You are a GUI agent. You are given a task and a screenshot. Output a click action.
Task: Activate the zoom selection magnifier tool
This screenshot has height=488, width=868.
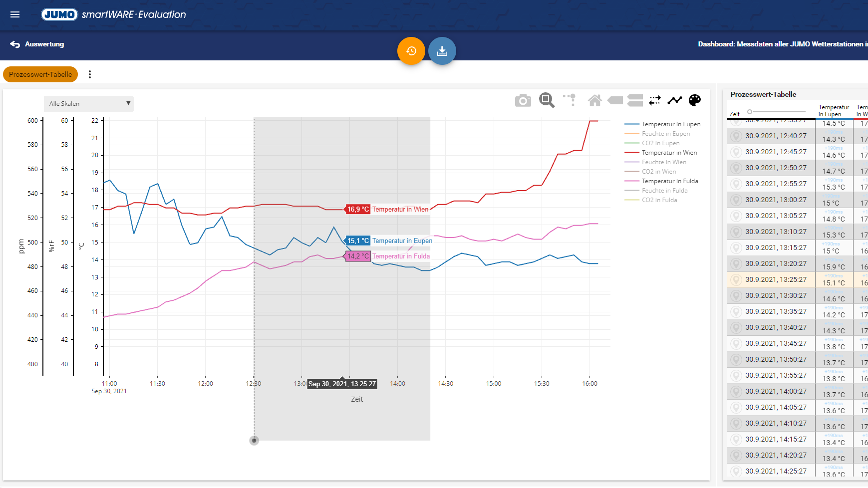coord(547,100)
